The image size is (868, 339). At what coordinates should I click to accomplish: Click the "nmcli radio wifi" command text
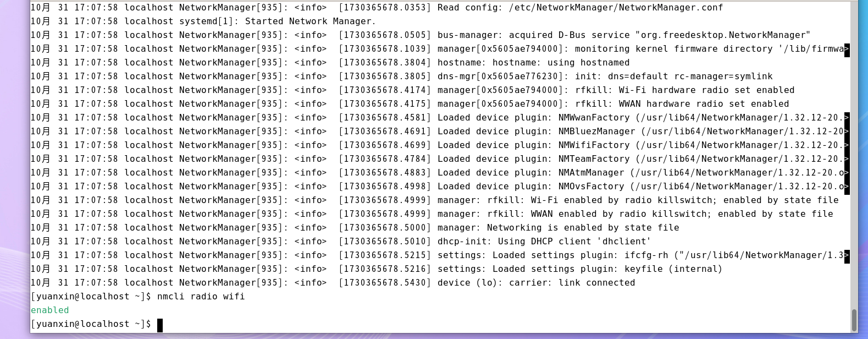tap(201, 297)
